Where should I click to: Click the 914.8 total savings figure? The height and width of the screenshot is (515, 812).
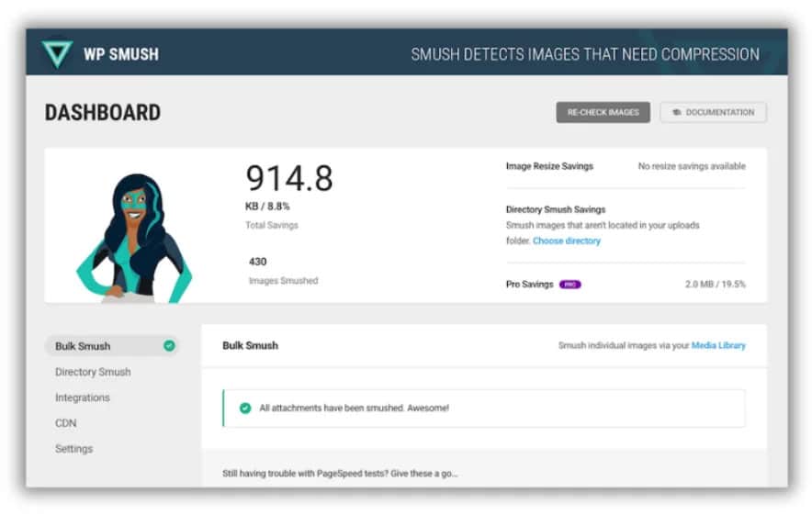click(289, 178)
